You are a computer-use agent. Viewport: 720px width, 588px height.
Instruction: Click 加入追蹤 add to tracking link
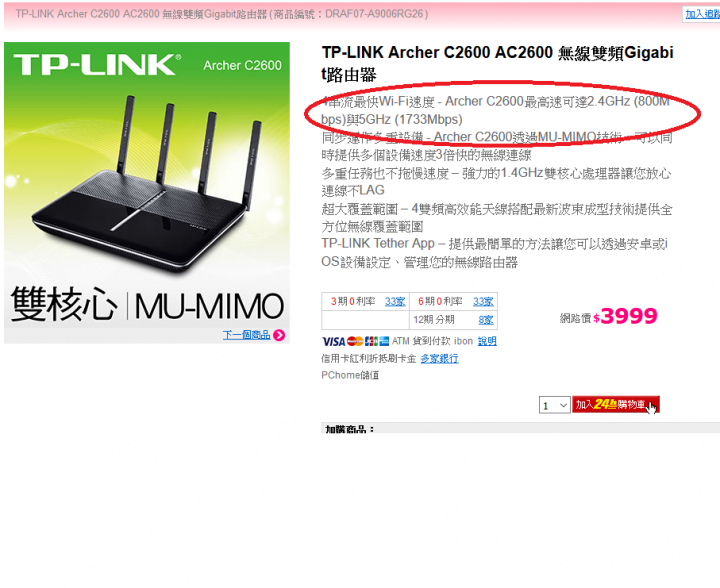pos(703,14)
